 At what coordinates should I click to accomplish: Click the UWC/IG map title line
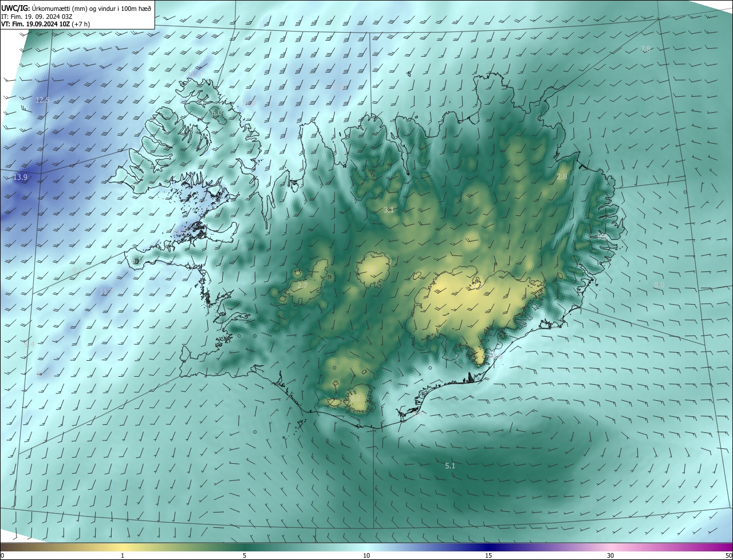(76, 7)
